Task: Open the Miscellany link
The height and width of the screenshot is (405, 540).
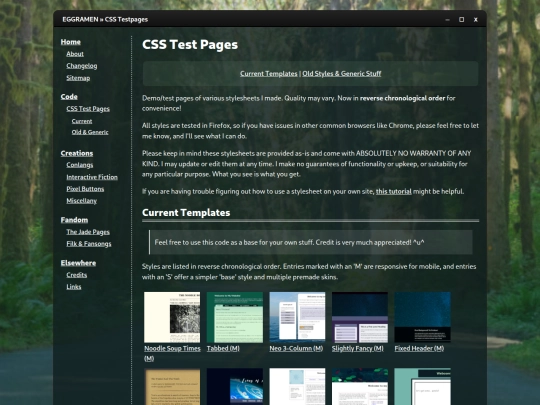Action: click(81, 201)
